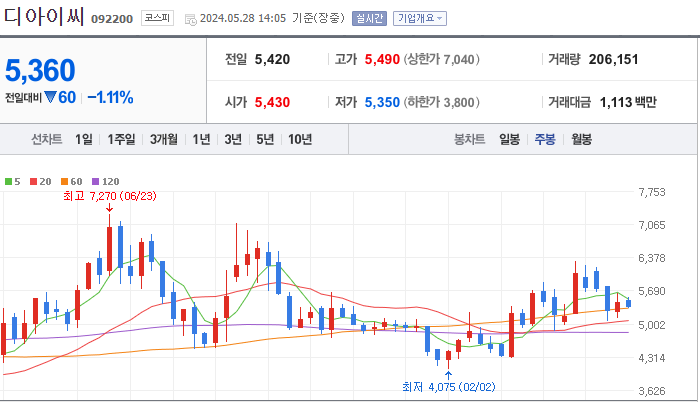Click the 코스피 market badge

[x=157, y=18]
